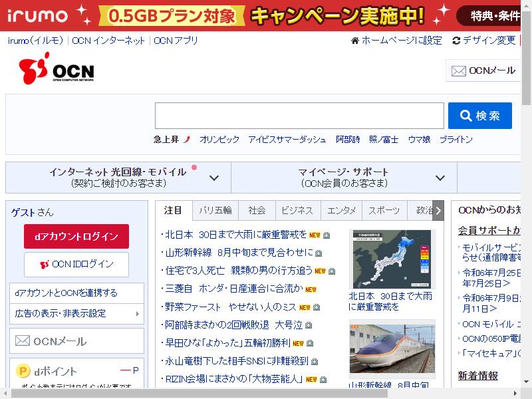Click the envelope icon in sidebar OCNメール
Image resolution: width=532 pixels, height=399 pixels.
(x=23, y=340)
